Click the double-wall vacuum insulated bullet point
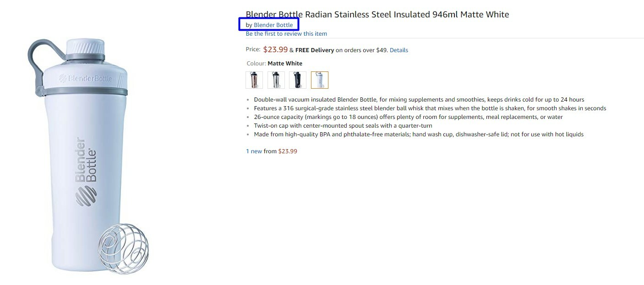This screenshot has height=285, width=644. tap(419, 100)
